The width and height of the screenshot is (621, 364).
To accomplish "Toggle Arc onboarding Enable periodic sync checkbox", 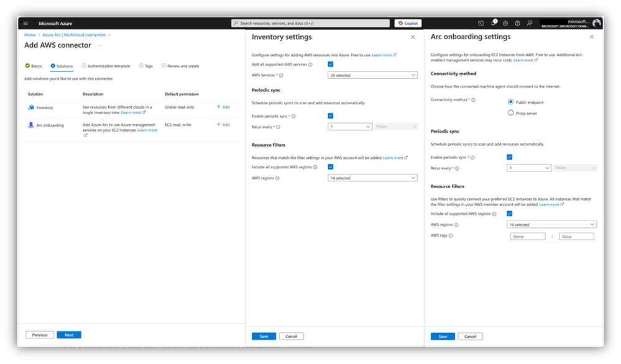I will [510, 157].
